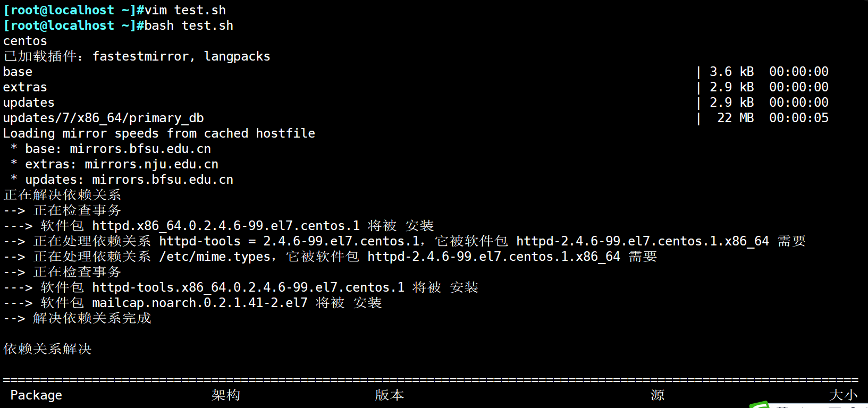Click 'langpacks' plugin name
The height and width of the screenshot is (408, 868).
[x=237, y=56]
